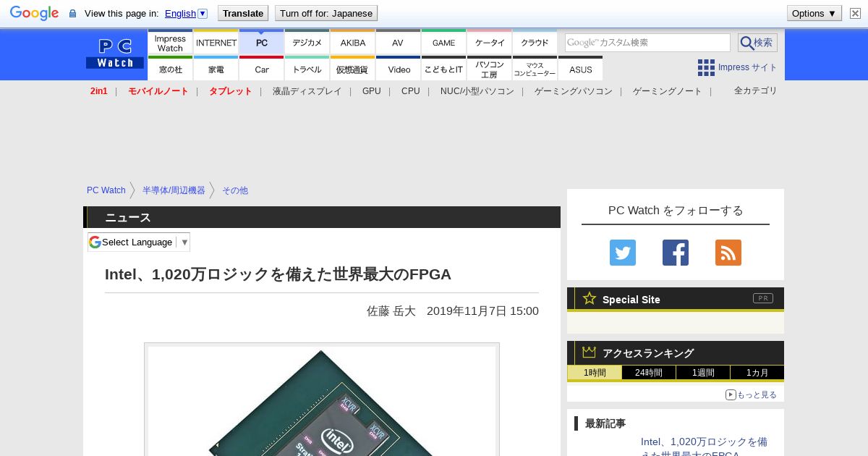This screenshot has height=456, width=868.
Task: Click the crown icon beside アクセスランキング
Action: pos(590,352)
